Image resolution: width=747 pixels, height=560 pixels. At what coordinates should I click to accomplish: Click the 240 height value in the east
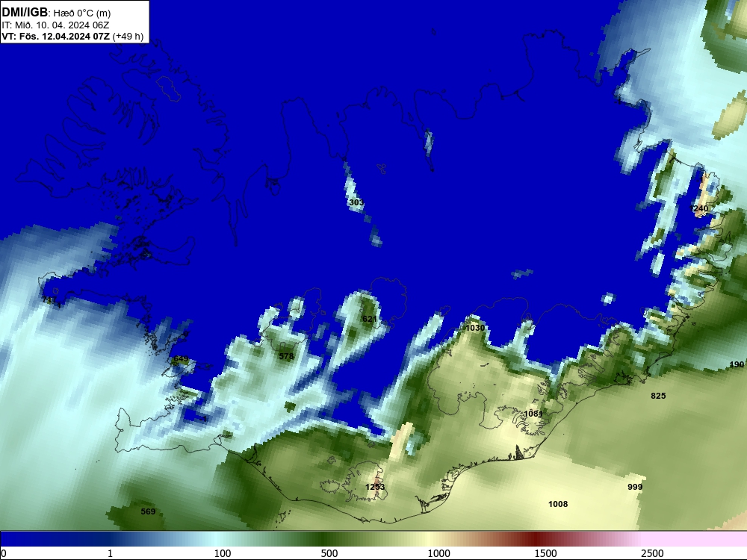(699, 208)
